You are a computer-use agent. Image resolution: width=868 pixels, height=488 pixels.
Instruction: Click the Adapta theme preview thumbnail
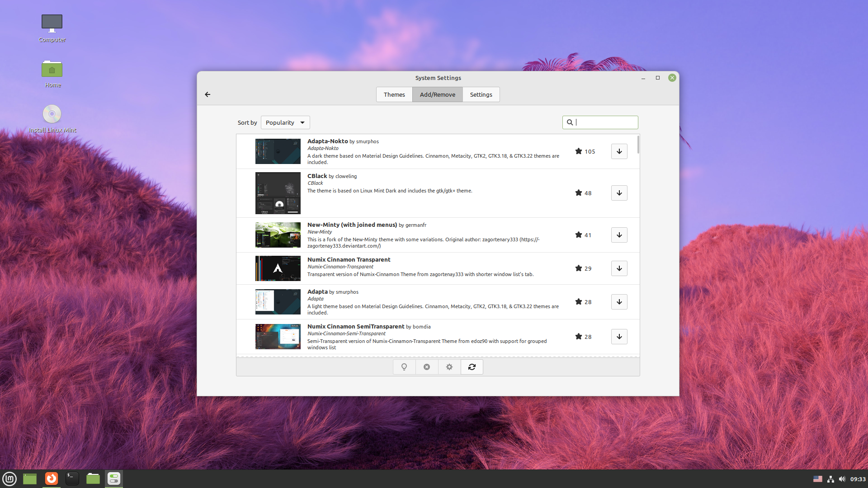(x=278, y=302)
